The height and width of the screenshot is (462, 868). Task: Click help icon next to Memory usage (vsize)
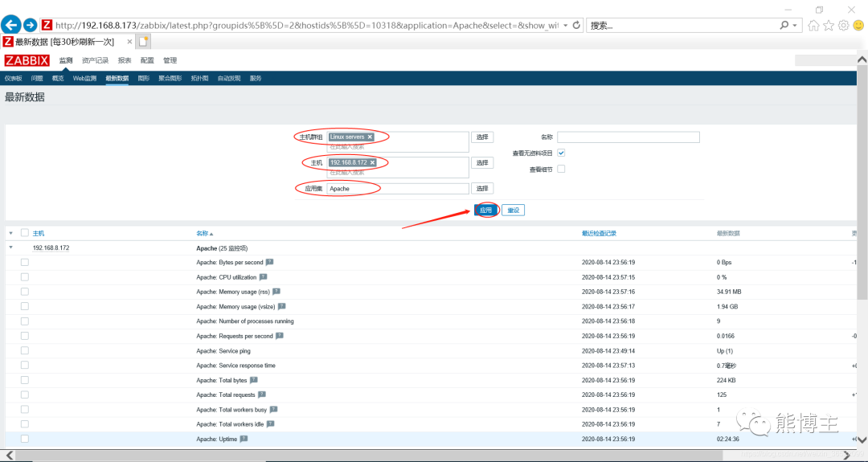pyautogui.click(x=282, y=306)
